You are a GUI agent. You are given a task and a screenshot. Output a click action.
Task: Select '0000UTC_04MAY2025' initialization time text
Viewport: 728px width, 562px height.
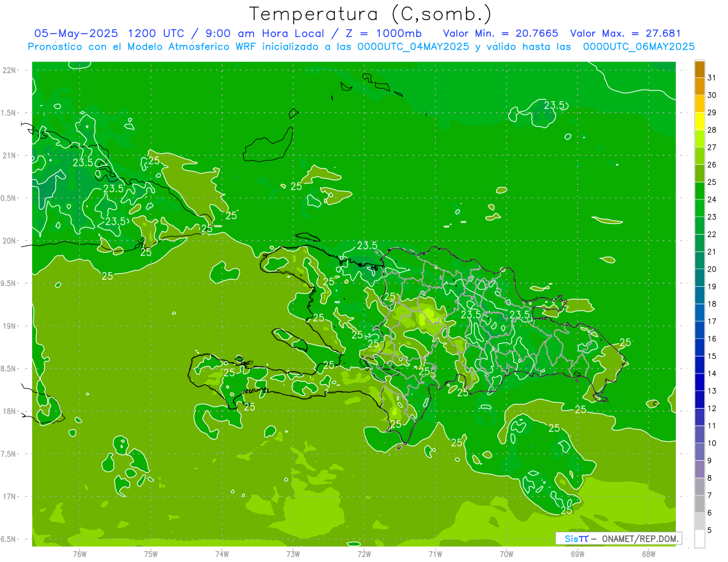[x=413, y=47]
